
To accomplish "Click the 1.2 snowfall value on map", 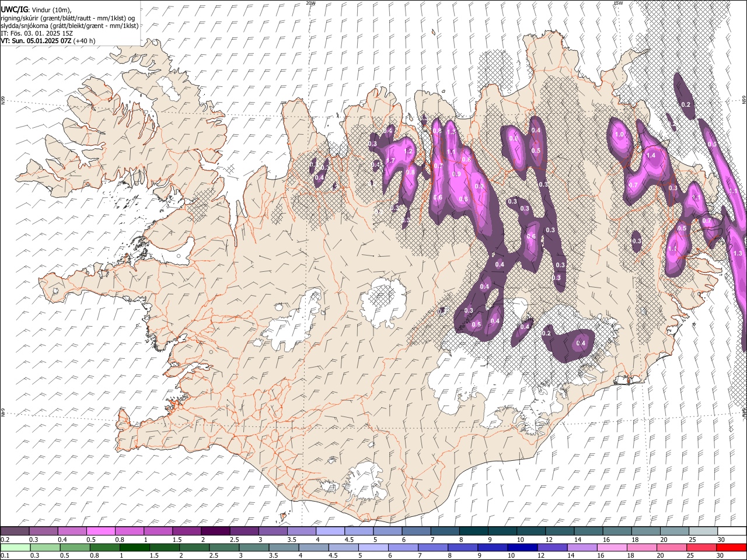I will tap(409, 152).
